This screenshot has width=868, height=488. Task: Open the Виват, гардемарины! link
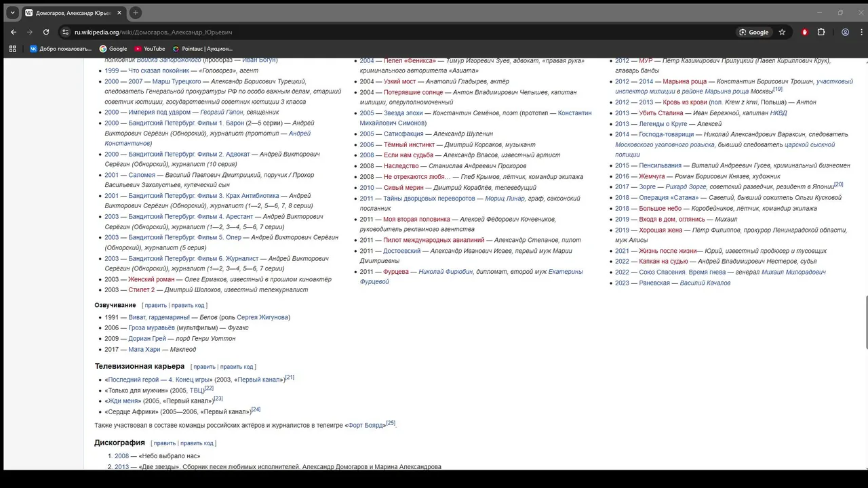pos(159,317)
